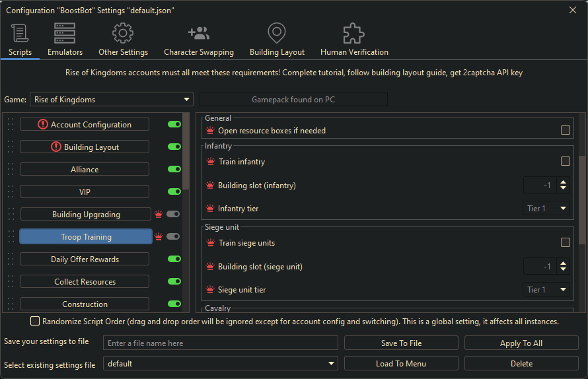The image size is (588, 379).
Task: Toggle the Troop Training script switch
Action: pyautogui.click(x=174, y=236)
